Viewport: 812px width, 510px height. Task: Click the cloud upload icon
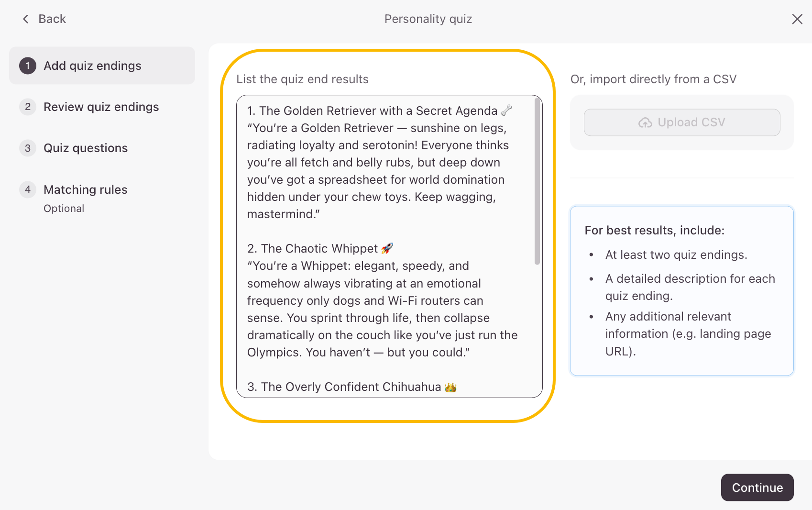coord(645,123)
